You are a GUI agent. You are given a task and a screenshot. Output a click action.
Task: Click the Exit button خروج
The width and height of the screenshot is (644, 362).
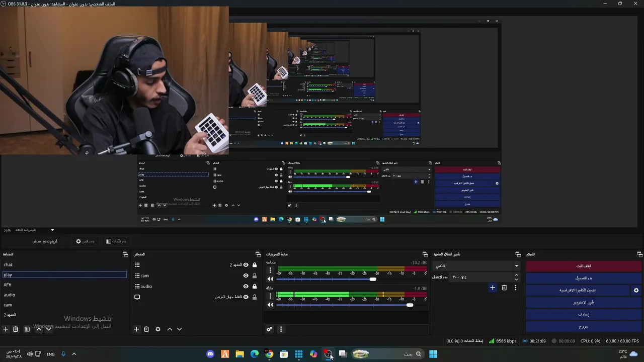[584, 326]
